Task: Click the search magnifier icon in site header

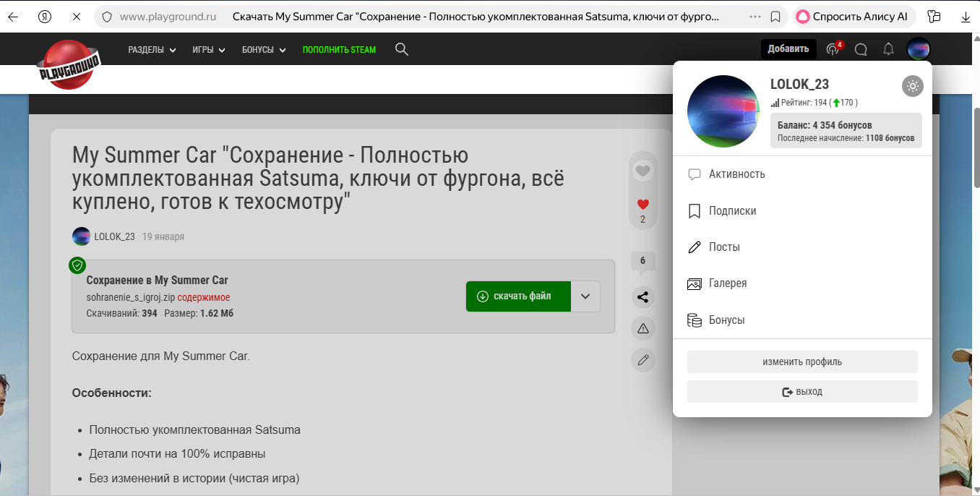Action: point(402,49)
